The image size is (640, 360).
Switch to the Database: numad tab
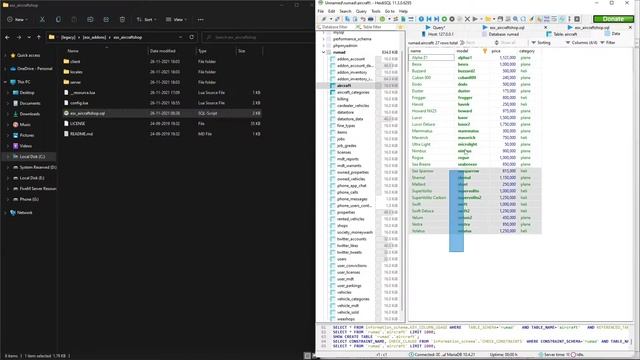pyautogui.click(x=501, y=34)
